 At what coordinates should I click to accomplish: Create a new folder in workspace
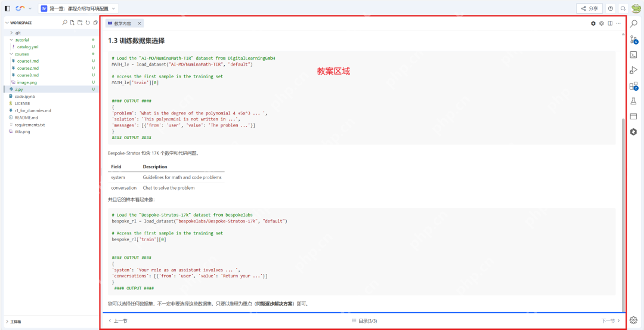(80, 23)
